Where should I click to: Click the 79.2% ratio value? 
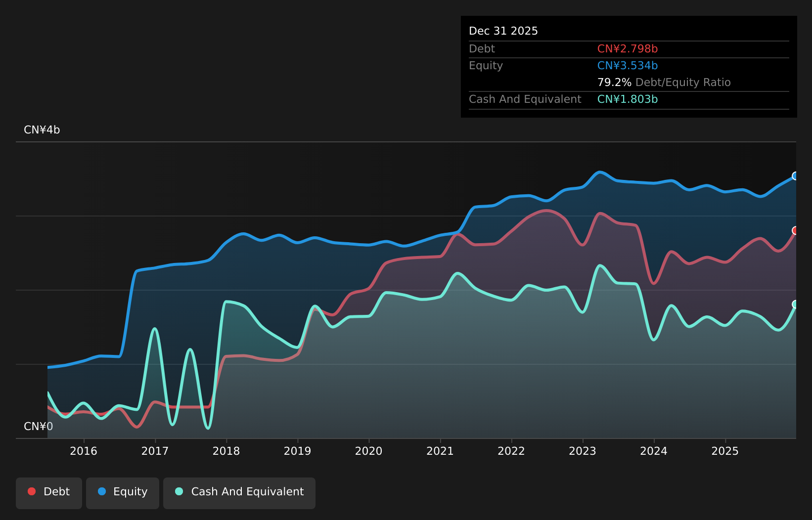click(x=614, y=82)
